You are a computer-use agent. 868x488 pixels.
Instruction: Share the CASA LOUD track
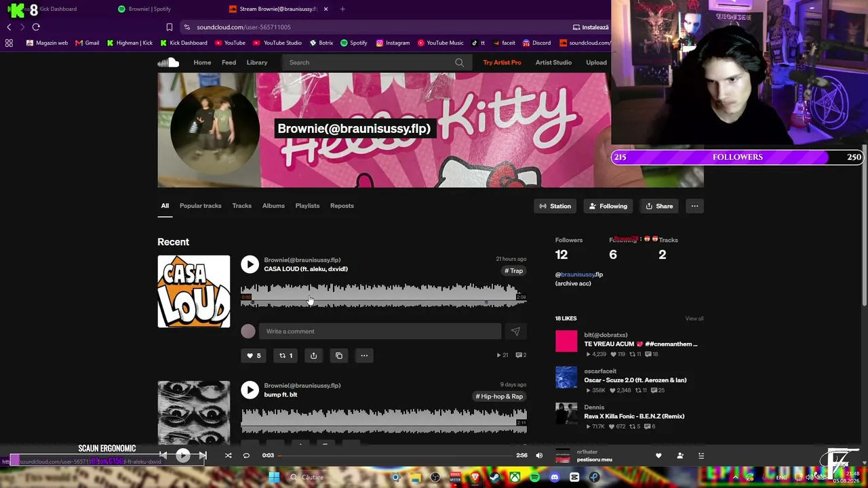pyautogui.click(x=313, y=355)
